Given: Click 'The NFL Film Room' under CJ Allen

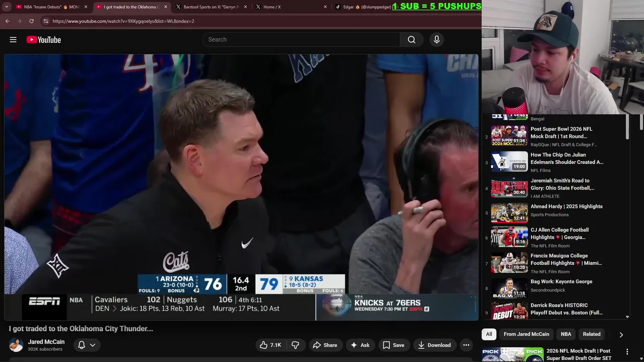Looking at the screenshot, I should point(550,246).
